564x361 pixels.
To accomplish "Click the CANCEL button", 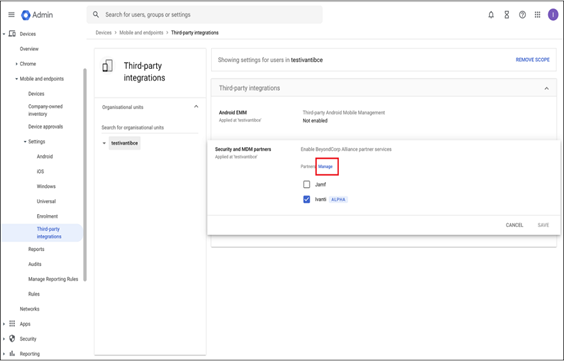I will [x=514, y=225].
